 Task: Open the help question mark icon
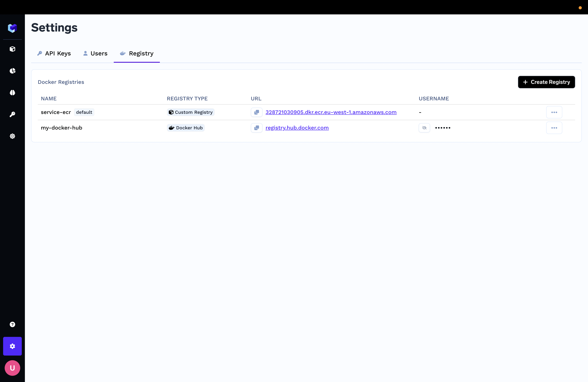coord(12,324)
